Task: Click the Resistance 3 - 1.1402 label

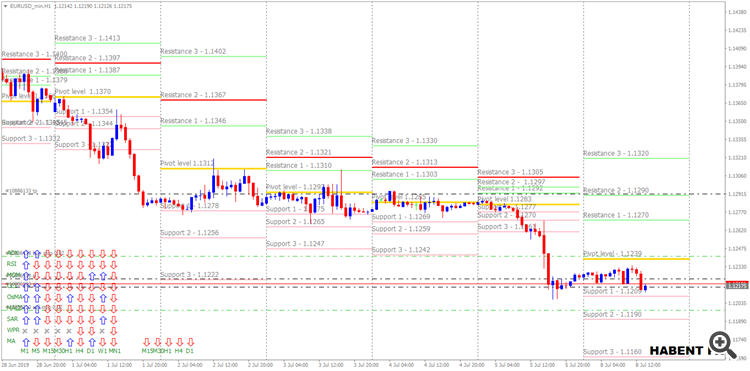Action: point(193,51)
